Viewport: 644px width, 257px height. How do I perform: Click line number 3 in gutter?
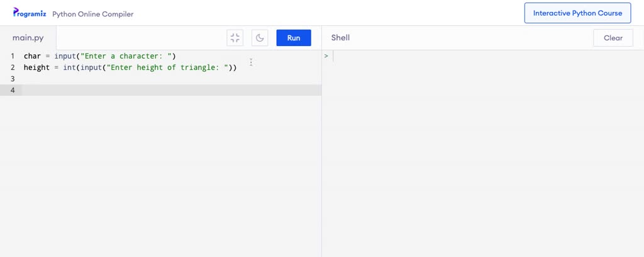pos(13,79)
